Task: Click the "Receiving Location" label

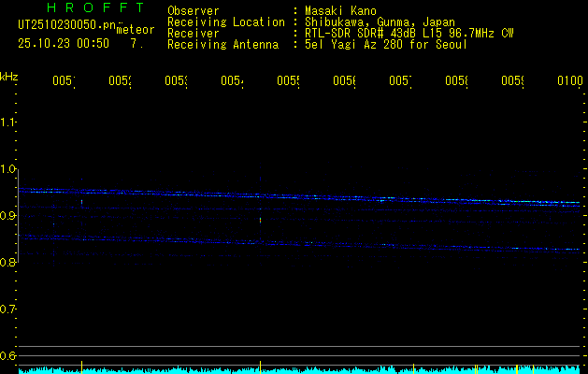Action: click(226, 22)
